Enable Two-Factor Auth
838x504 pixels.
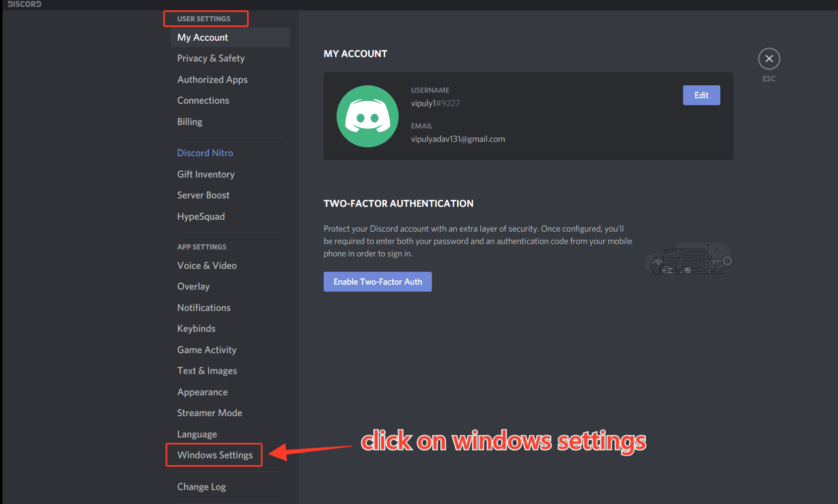[x=378, y=282]
